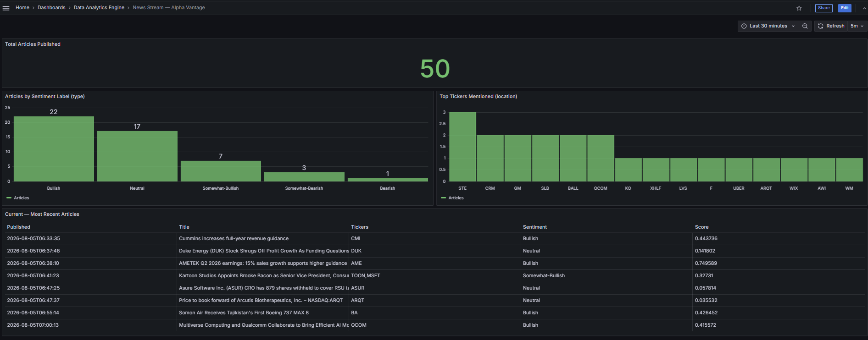Click the timestamp 2026-08-05T06:55:14
The width and height of the screenshot is (868, 340).
point(33,313)
